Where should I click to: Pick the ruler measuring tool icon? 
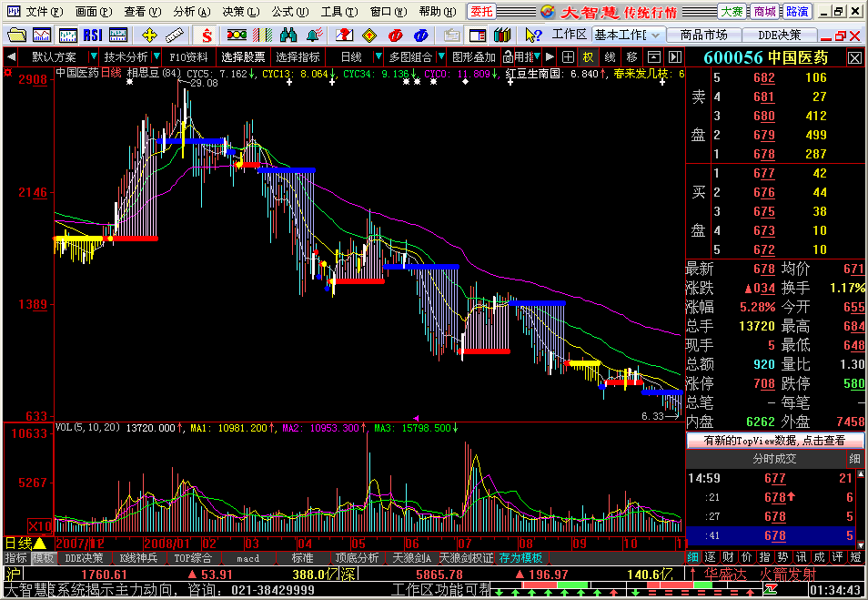175,36
